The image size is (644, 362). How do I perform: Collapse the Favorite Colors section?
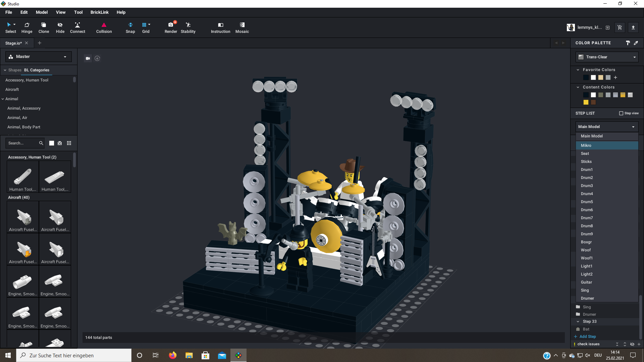pos(578,70)
